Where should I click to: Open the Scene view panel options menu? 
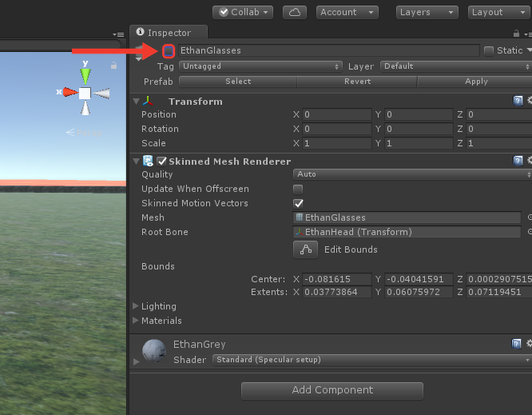pyautogui.click(x=118, y=34)
